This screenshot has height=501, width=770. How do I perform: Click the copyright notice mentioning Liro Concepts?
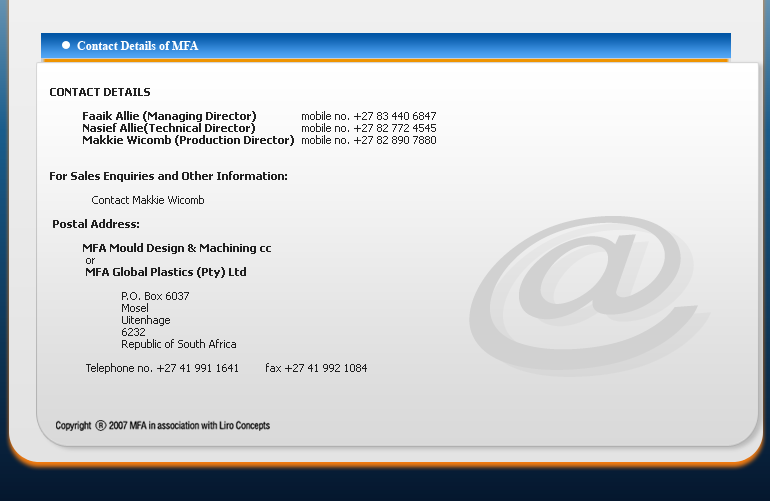coord(163,426)
